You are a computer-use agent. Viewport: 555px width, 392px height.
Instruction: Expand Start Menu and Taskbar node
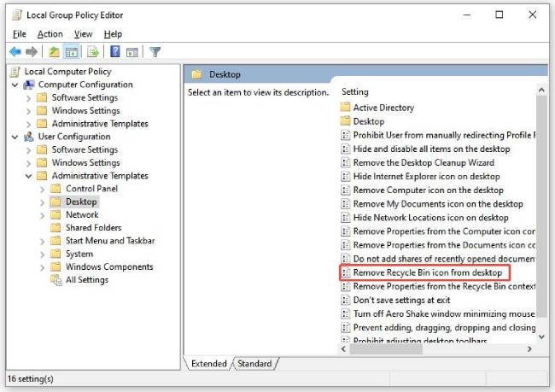[x=43, y=242]
